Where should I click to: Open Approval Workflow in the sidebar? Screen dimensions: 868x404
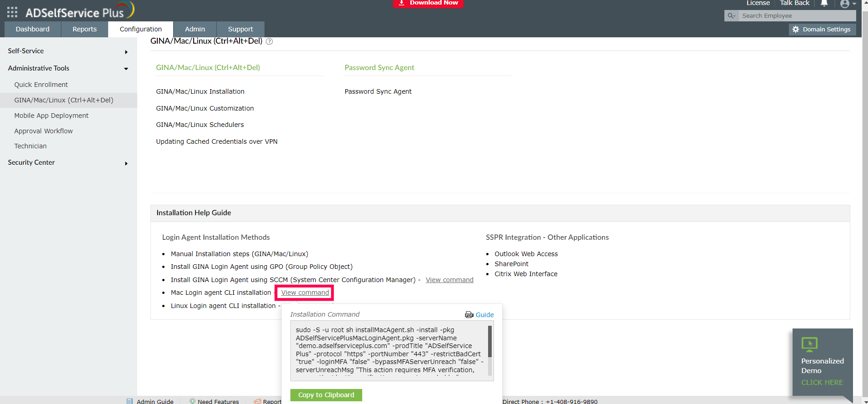click(43, 131)
